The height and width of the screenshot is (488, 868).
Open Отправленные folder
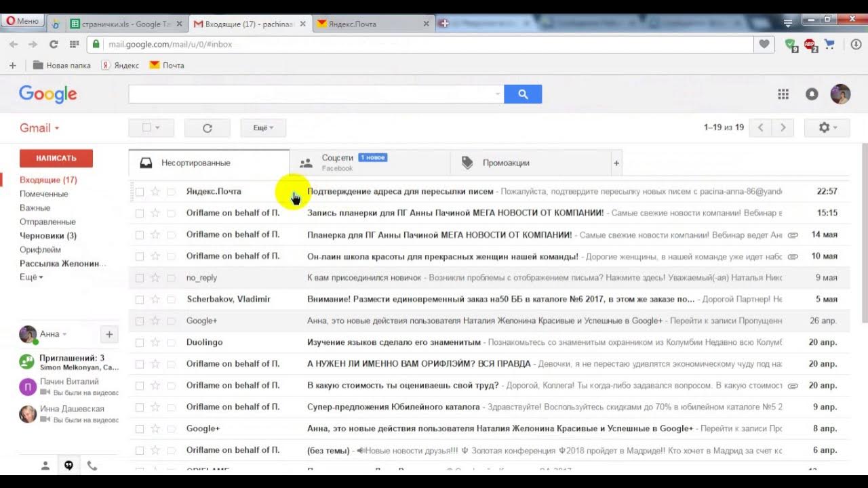tap(47, 222)
